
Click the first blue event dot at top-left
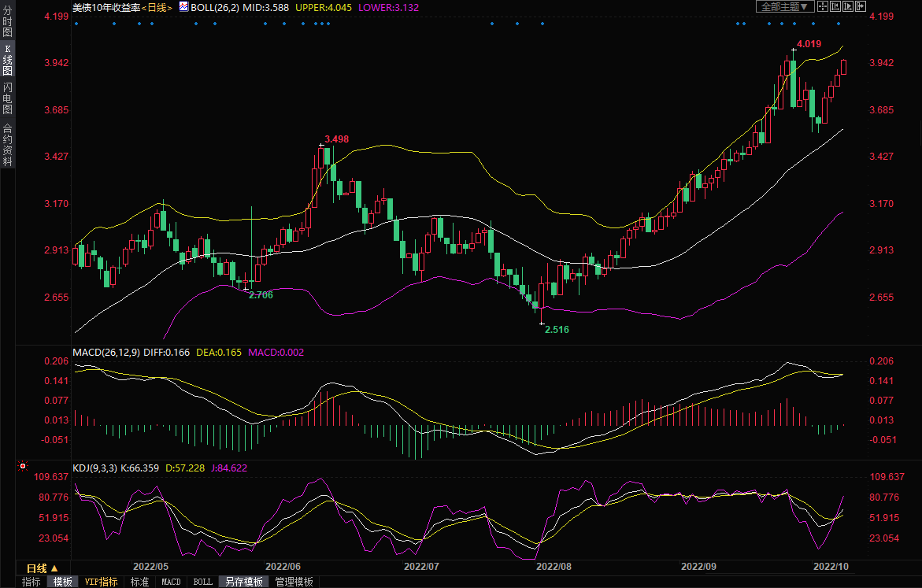[x=76, y=24]
